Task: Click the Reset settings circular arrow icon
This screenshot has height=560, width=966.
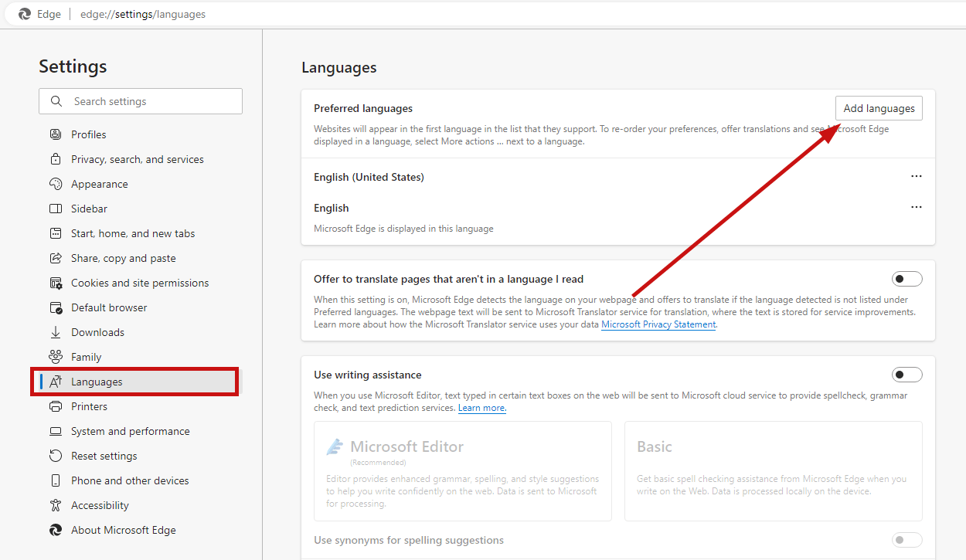Action: pyautogui.click(x=56, y=456)
